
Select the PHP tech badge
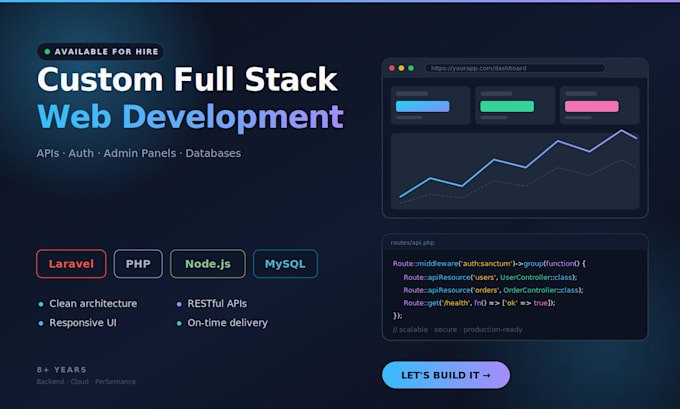[x=138, y=264]
